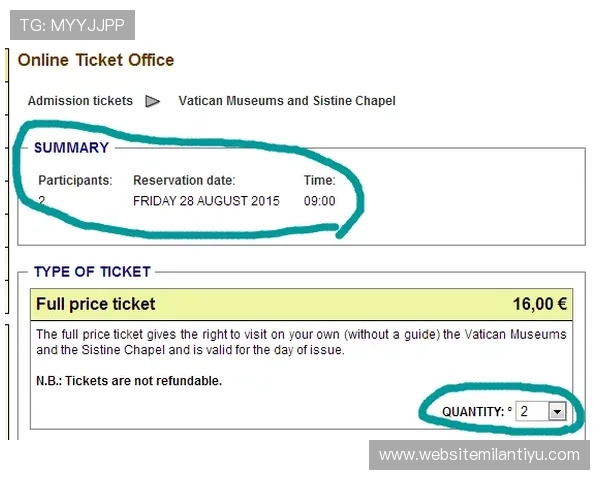Click the TG: MYYJJPP watermark label
The width and height of the screenshot is (600, 480).
click(x=72, y=25)
